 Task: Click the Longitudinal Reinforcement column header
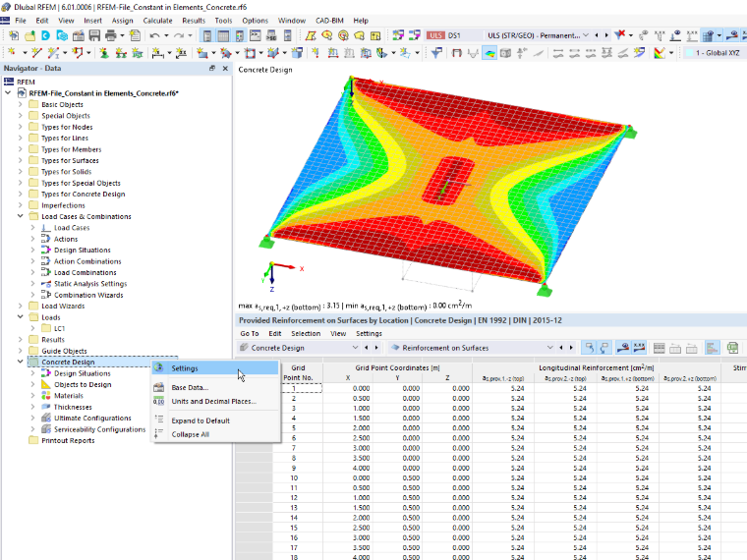[x=596, y=367]
